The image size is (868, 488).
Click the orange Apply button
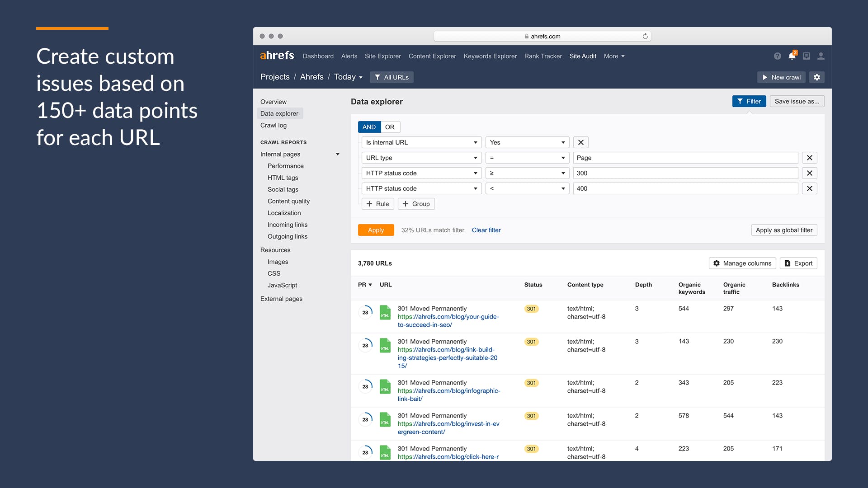[376, 230]
